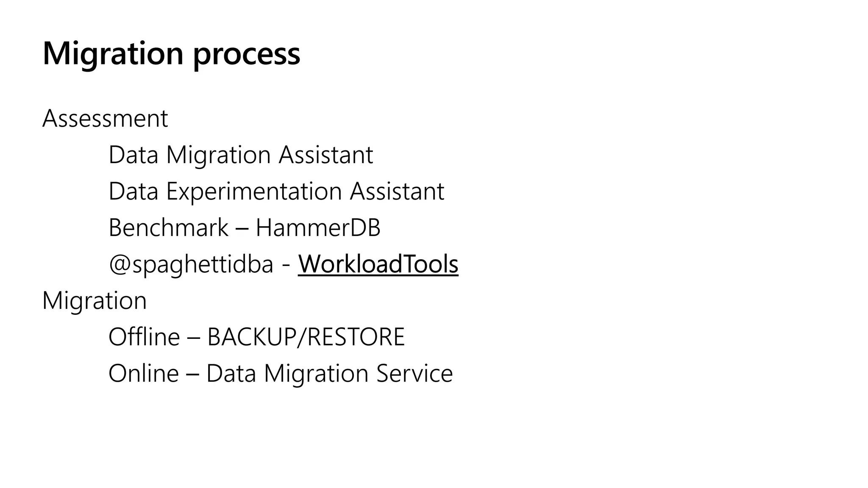Select the word "HammerDB"
868x488 pixels.
coord(318,227)
